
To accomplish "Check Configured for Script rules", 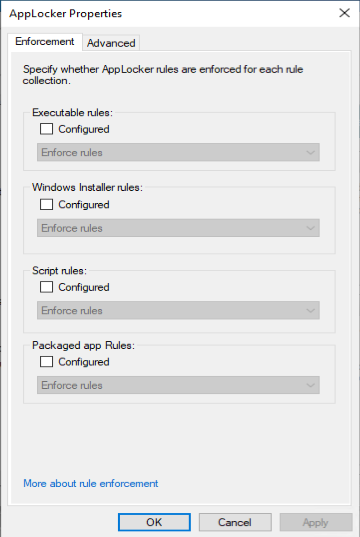I will [x=47, y=287].
